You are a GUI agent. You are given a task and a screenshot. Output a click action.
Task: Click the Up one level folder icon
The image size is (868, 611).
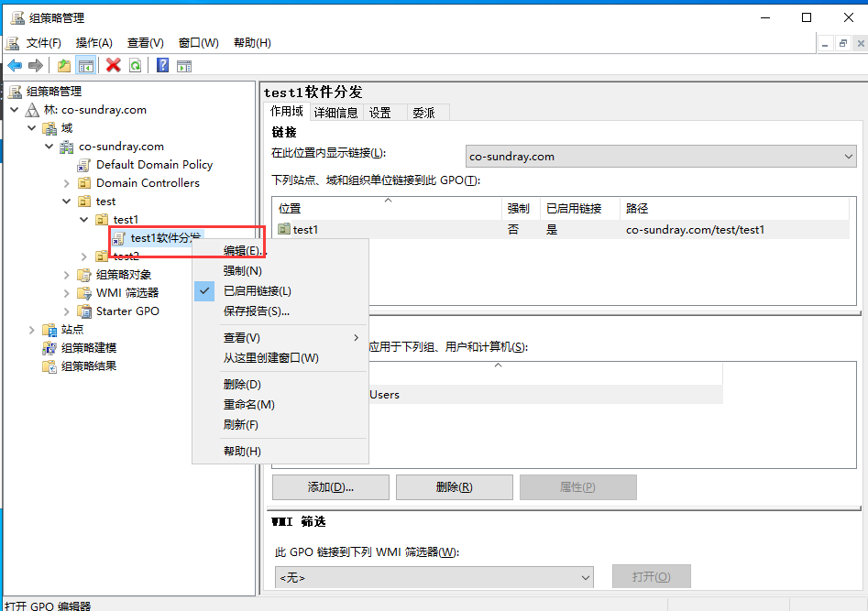pyautogui.click(x=64, y=66)
